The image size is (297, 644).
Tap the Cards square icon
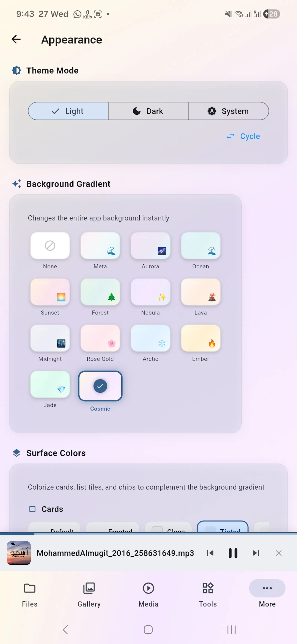click(32, 509)
